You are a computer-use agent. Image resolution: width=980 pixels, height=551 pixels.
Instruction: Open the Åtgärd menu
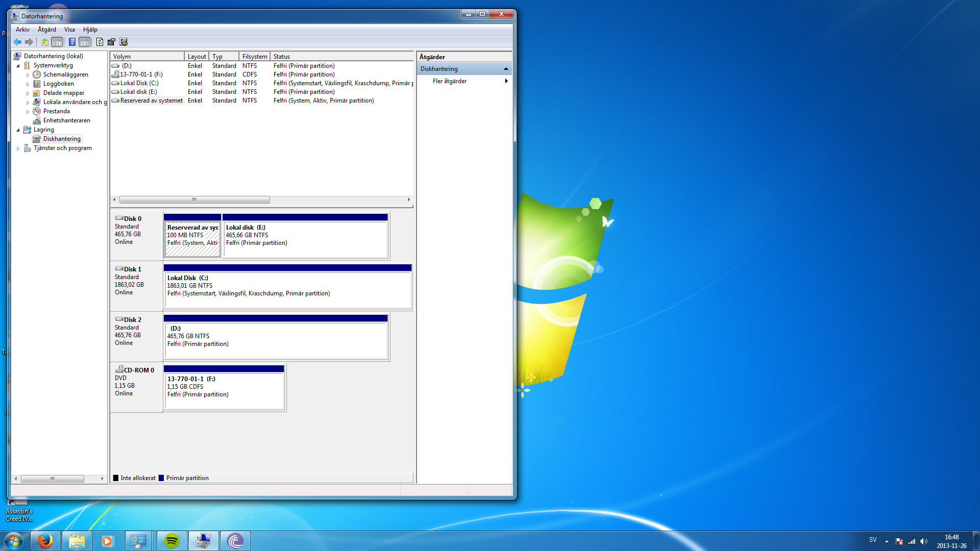(47, 30)
